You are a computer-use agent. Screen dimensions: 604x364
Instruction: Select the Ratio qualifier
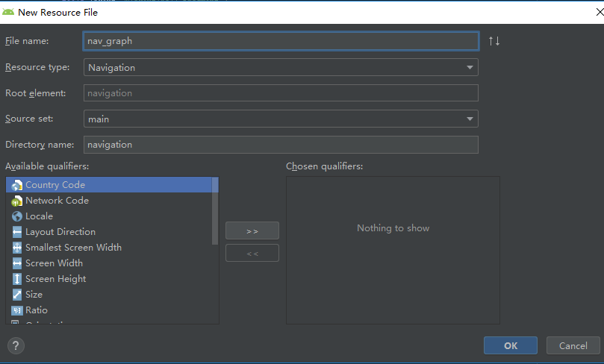[x=109, y=310]
